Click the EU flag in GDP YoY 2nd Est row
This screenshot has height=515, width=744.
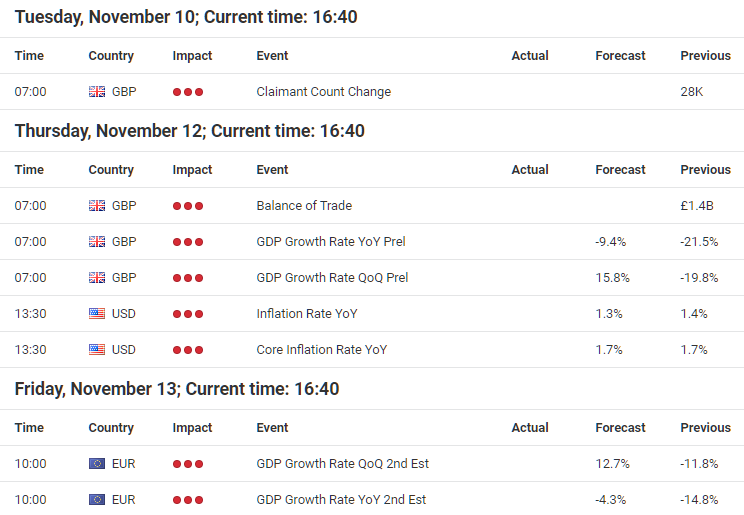[97, 500]
